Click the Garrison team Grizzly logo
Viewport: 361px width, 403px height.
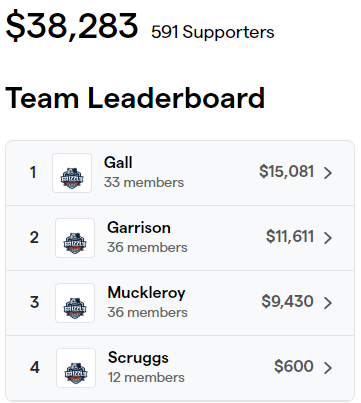click(x=75, y=238)
